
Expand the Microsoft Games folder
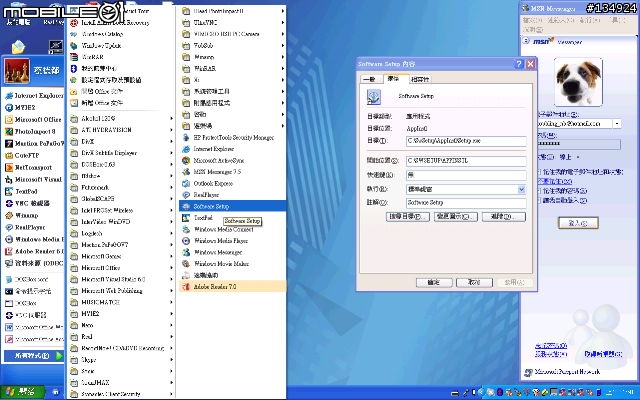tap(121, 256)
